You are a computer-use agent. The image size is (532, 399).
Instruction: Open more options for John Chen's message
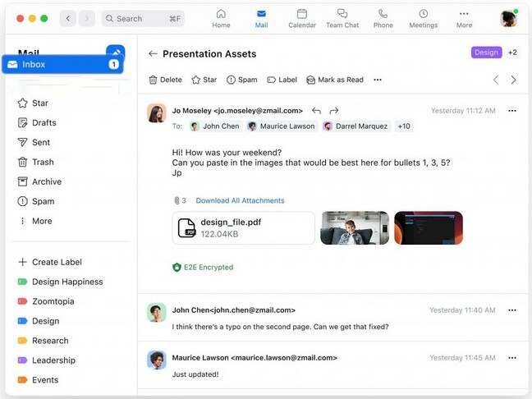[512, 310]
